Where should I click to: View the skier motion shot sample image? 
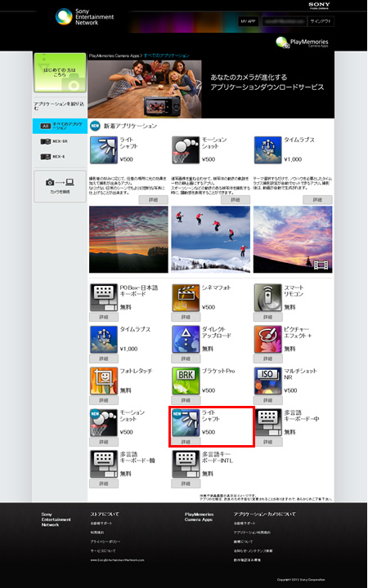[211, 239]
